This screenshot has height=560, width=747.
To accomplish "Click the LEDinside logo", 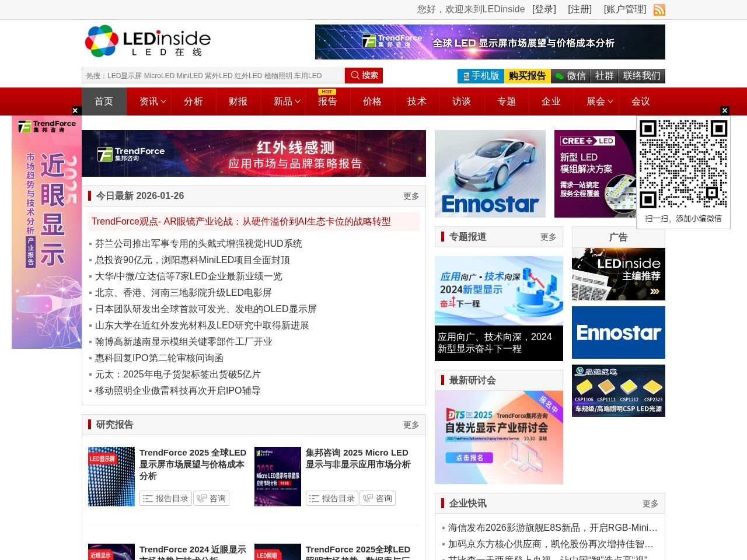I will (x=148, y=41).
